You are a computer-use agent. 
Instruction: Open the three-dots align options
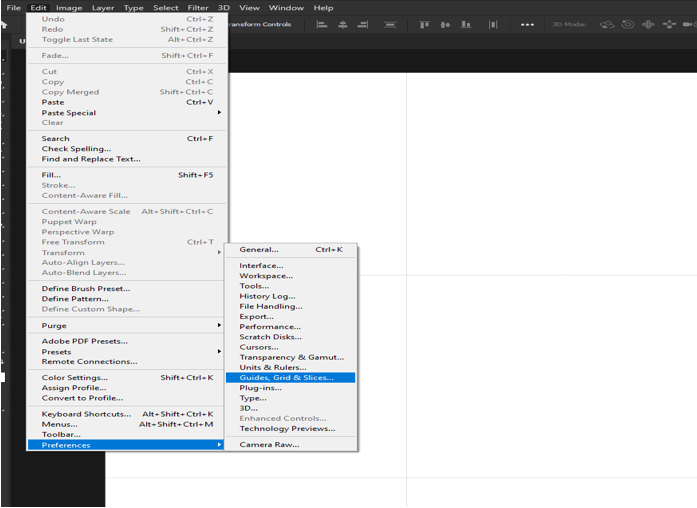coord(527,24)
